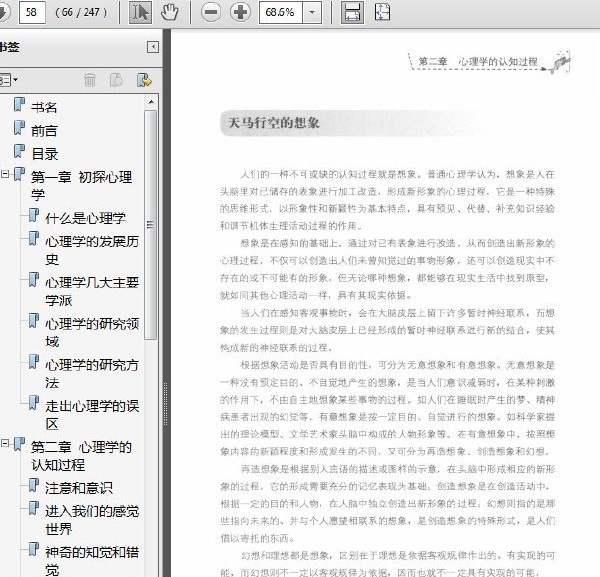Open the 什么是心理学 bookmark
This screenshot has height=577, width=600.
click(x=85, y=218)
